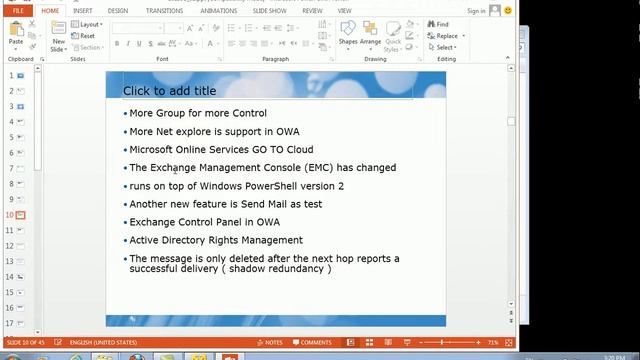Open the Change Case Aa dropdown
Image resolution: width=640 pixels, height=360 pixels.
[x=191, y=44]
